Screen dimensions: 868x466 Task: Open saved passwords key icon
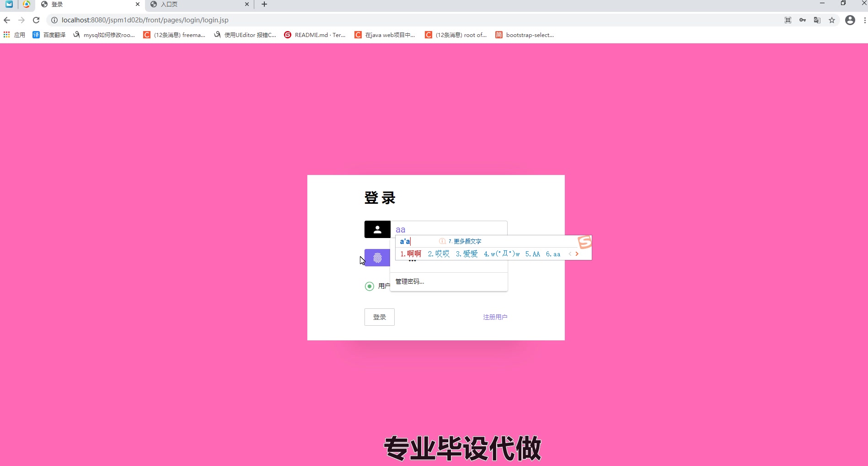click(x=803, y=20)
